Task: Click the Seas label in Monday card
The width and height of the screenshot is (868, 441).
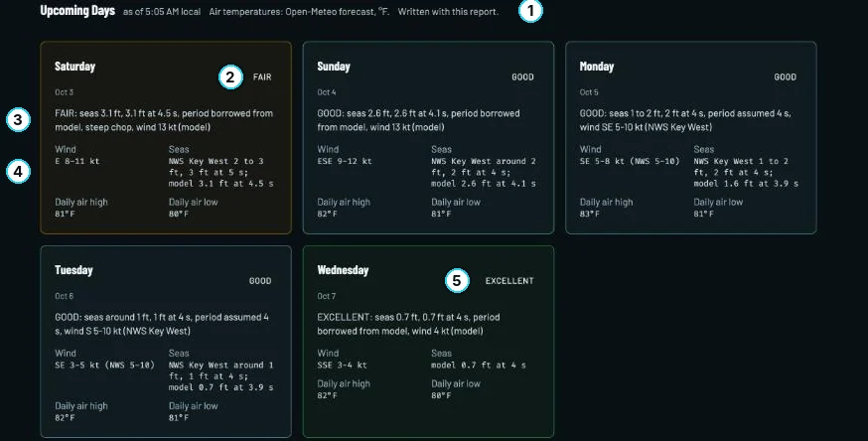Action: point(703,149)
